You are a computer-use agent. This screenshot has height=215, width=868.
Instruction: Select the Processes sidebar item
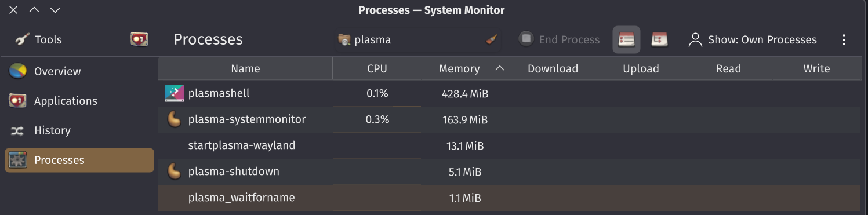click(x=79, y=160)
